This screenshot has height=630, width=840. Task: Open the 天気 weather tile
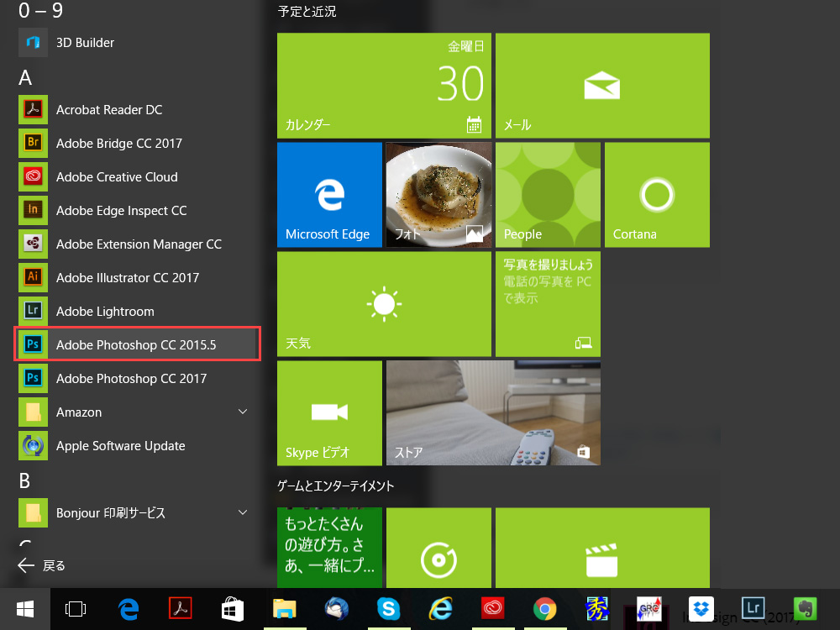pos(384,304)
